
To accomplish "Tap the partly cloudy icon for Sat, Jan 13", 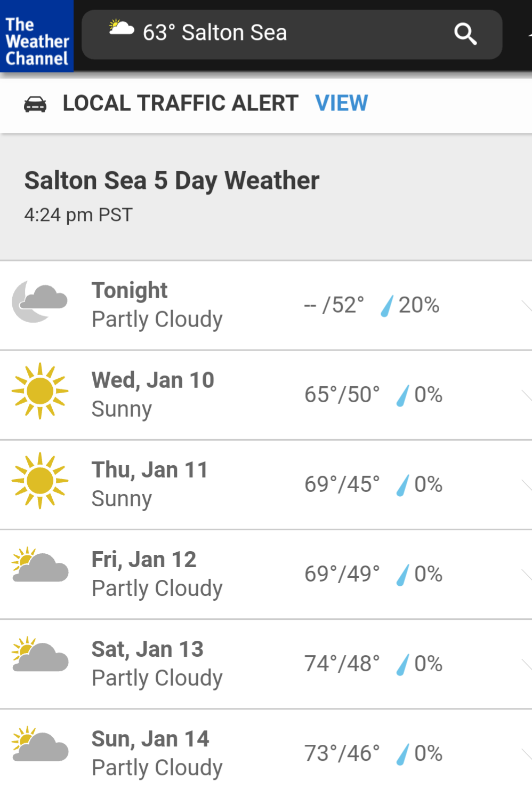I will point(40,654).
